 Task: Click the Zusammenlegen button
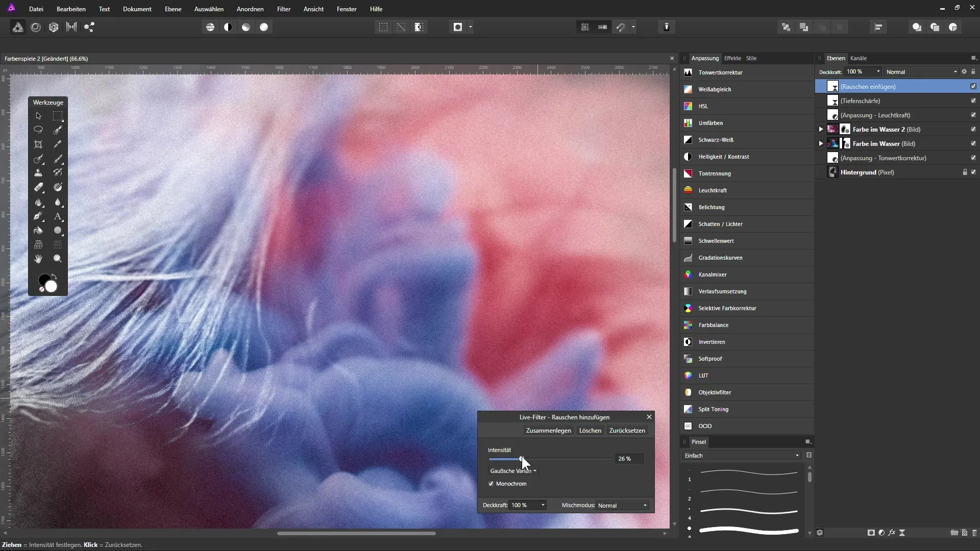(549, 431)
